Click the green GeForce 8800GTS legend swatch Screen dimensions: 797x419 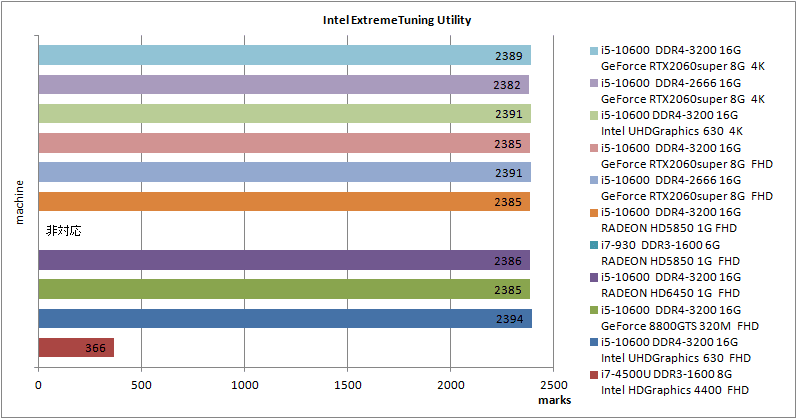594,308
